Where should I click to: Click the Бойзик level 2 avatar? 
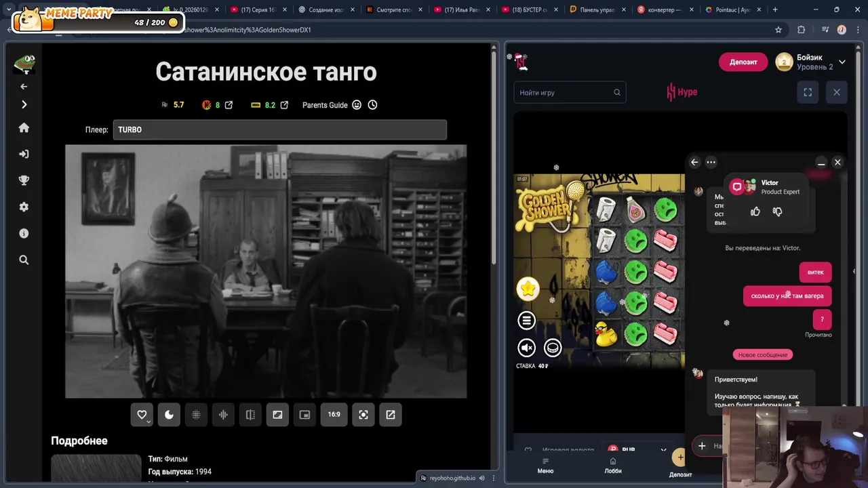click(784, 62)
